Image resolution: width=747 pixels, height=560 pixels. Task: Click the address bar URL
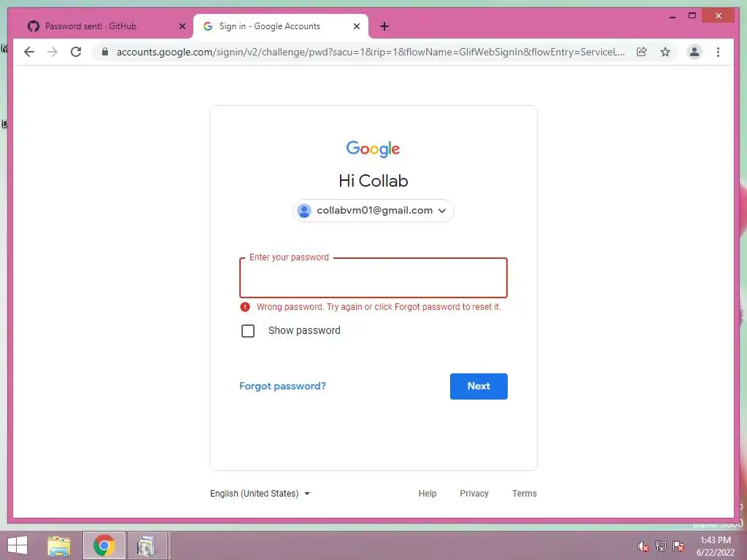point(370,52)
